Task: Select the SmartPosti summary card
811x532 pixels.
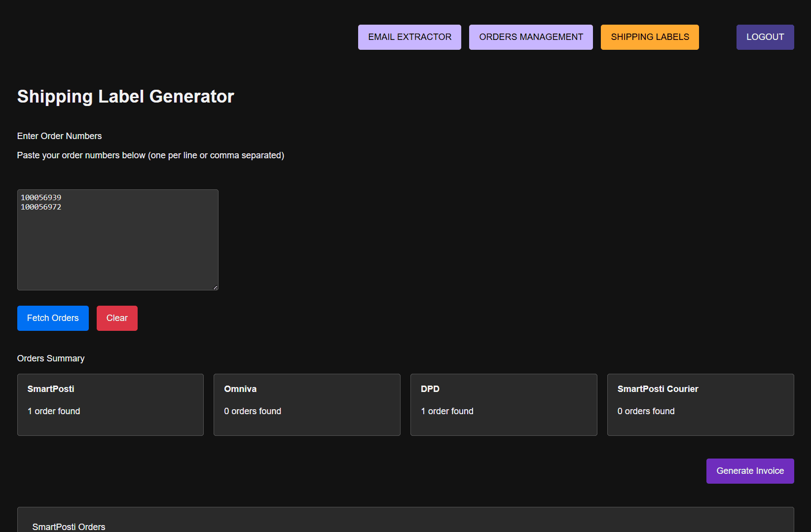Action: (x=110, y=404)
